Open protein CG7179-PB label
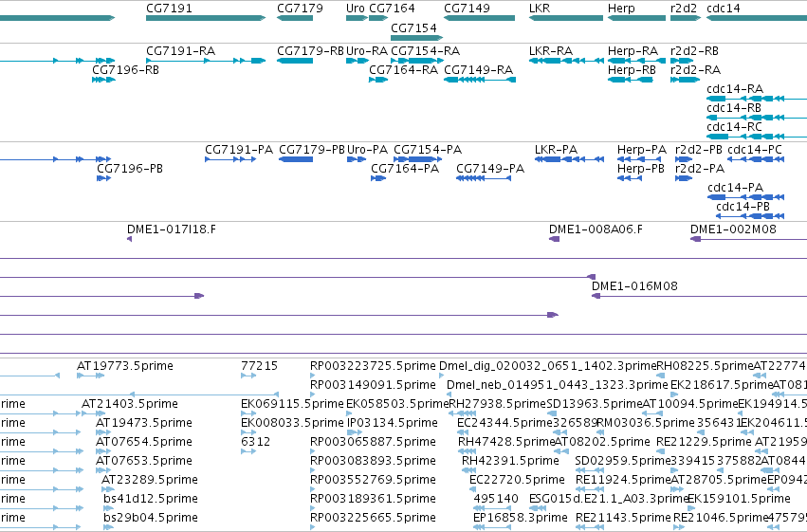The width and height of the screenshot is (807, 532). tap(312, 150)
